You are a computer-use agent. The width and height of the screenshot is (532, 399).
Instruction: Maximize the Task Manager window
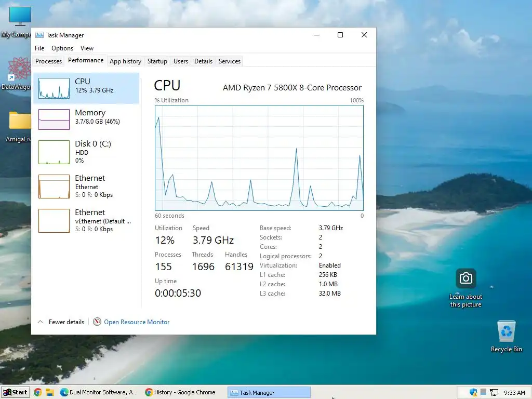340,35
